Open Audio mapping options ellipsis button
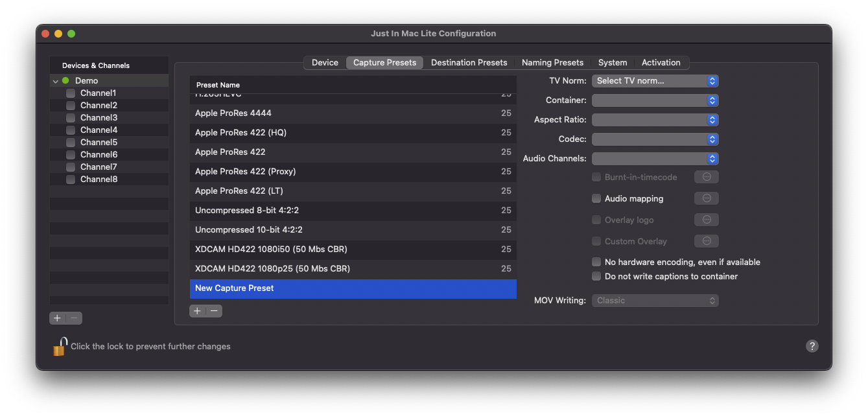The width and height of the screenshot is (868, 418). tap(707, 198)
